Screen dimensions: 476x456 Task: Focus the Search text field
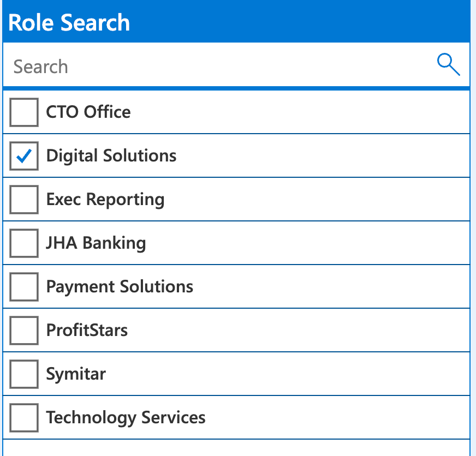coord(218,67)
